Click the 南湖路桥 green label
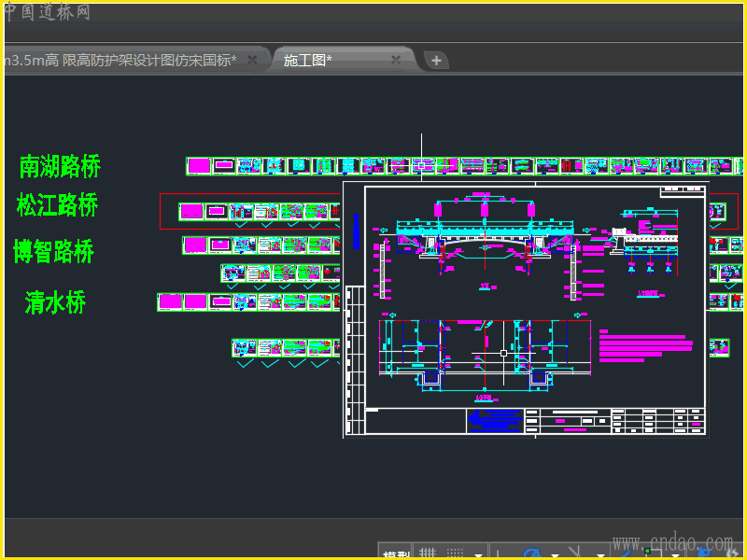Viewport: 747px width, 560px height. click(x=60, y=167)
